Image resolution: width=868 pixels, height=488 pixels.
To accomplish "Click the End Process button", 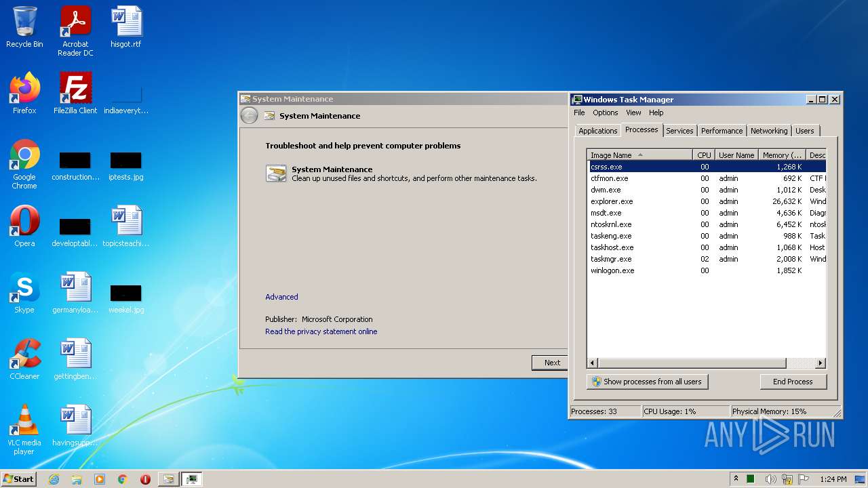I will tap(793, 382).
